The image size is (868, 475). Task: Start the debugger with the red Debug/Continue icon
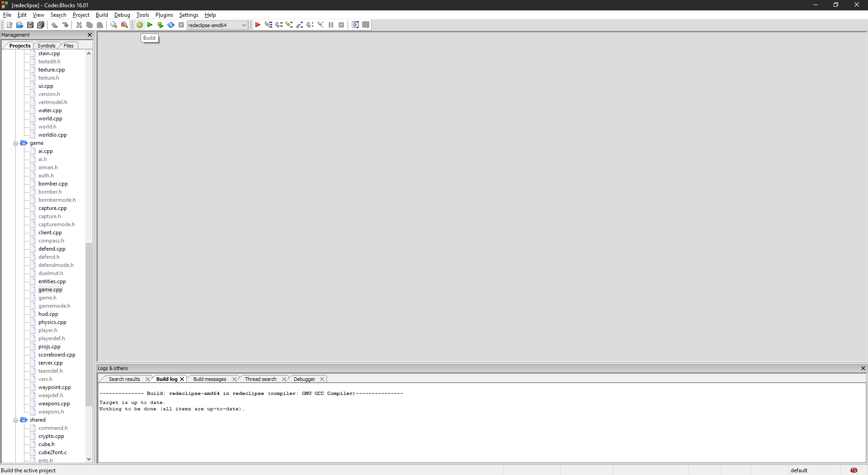(258, 25)
